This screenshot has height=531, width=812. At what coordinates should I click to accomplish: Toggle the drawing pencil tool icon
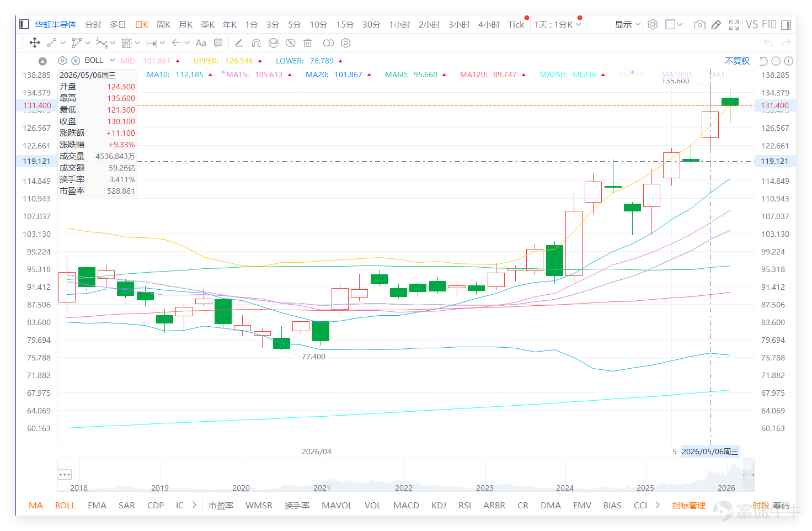[x=716, y=24]
